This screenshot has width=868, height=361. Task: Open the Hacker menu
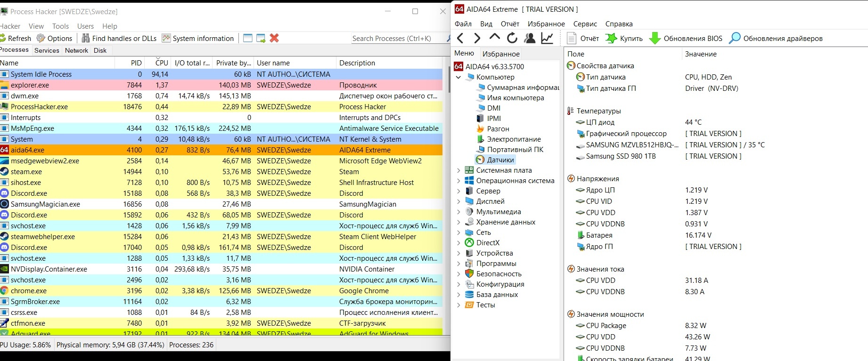pyautogui.click(x=10, y=26)
